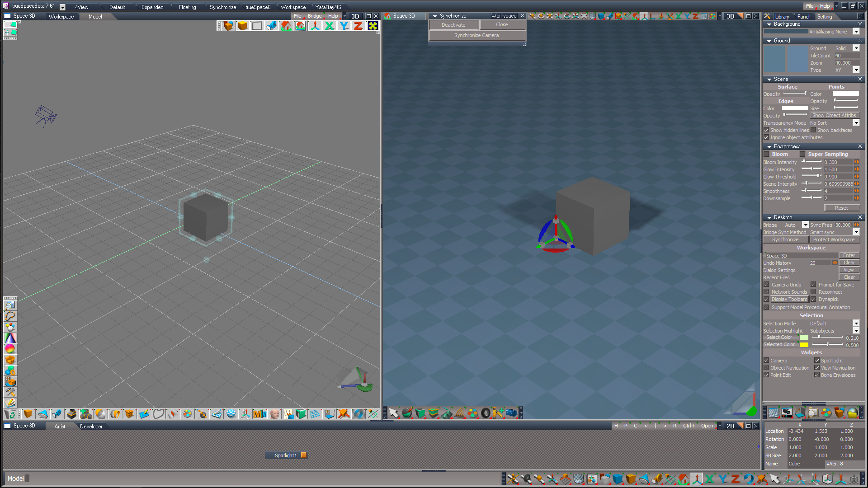
Task: Collapse the Scene section
Action: coord(769,80)
